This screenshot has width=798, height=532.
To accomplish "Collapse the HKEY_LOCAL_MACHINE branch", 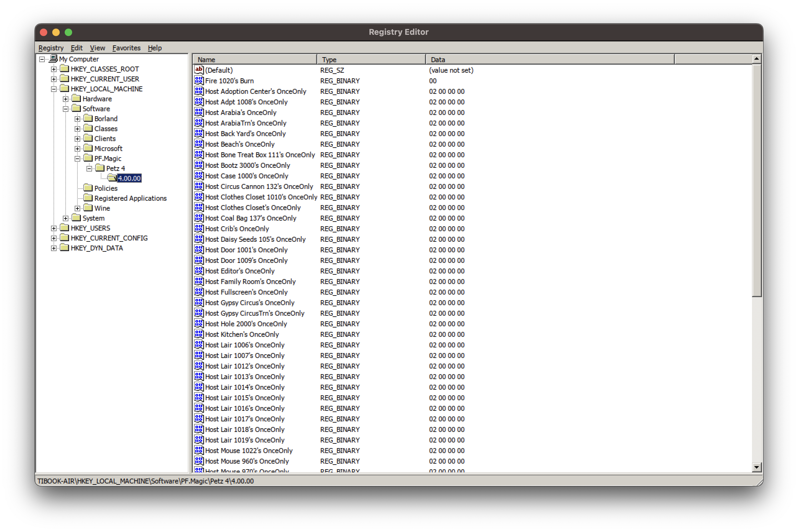I will [x=54, y=89].
